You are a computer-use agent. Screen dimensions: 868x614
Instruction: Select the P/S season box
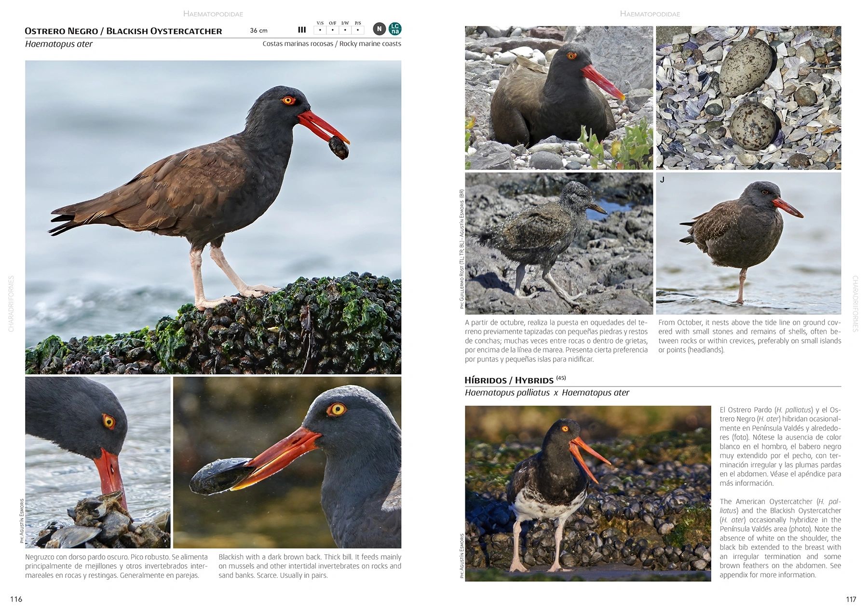point(357,30)
